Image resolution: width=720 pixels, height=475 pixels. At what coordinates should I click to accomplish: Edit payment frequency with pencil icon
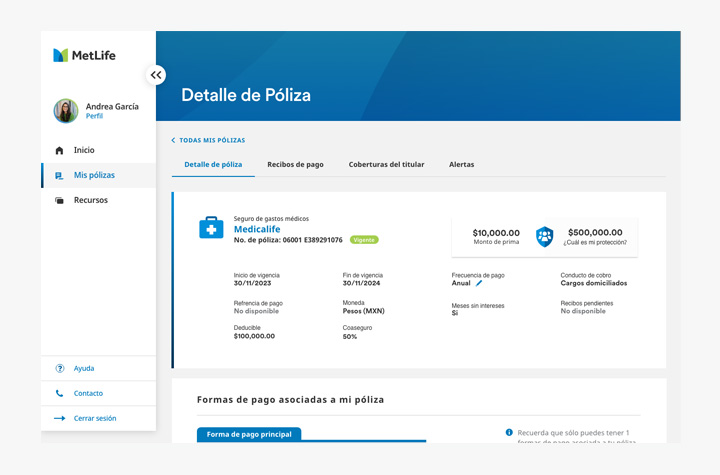pyautogui.click(x=479, y=283)
